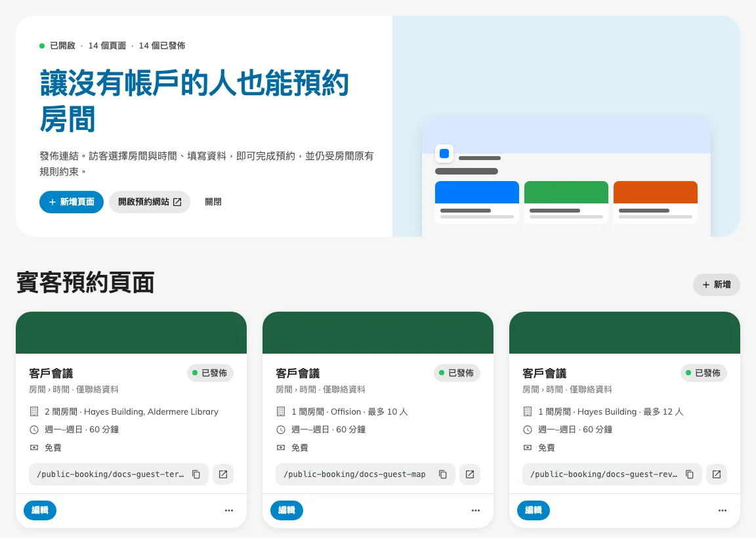Click payment icon on 最多 12 人 card
Screen dimensions: 756x538
pyautogui.click(x=528, y=448)
